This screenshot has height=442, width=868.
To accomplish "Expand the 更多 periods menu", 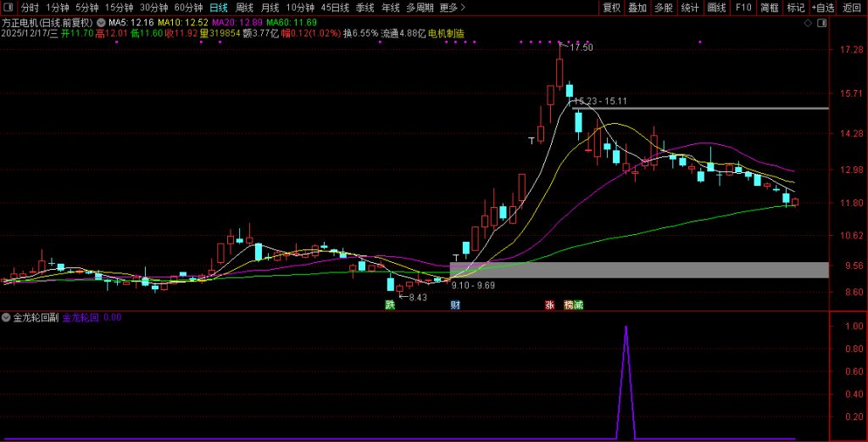I will (x=453, y=8).
